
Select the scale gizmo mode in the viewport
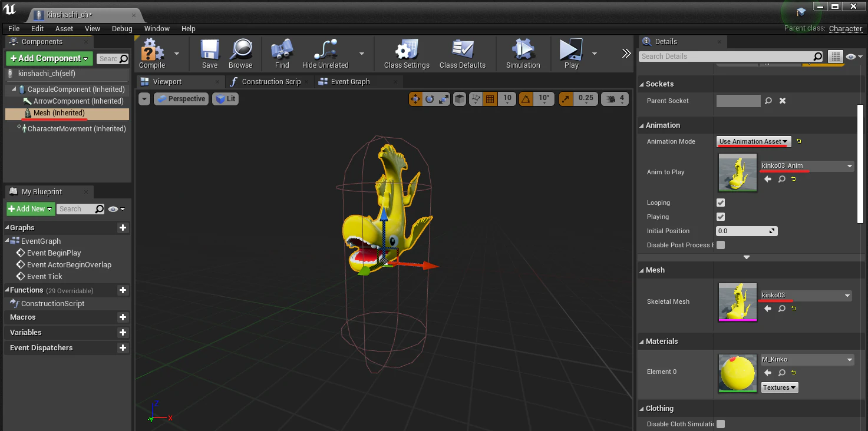coord(444,99)
